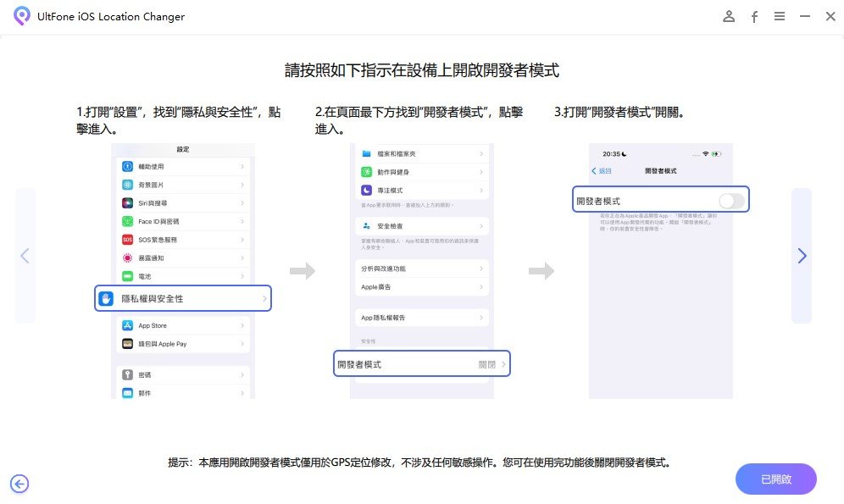Collapse back using the left carousel arrow
Screen dimensions: 844x504
pyautogui.click(x=25, y=256)
